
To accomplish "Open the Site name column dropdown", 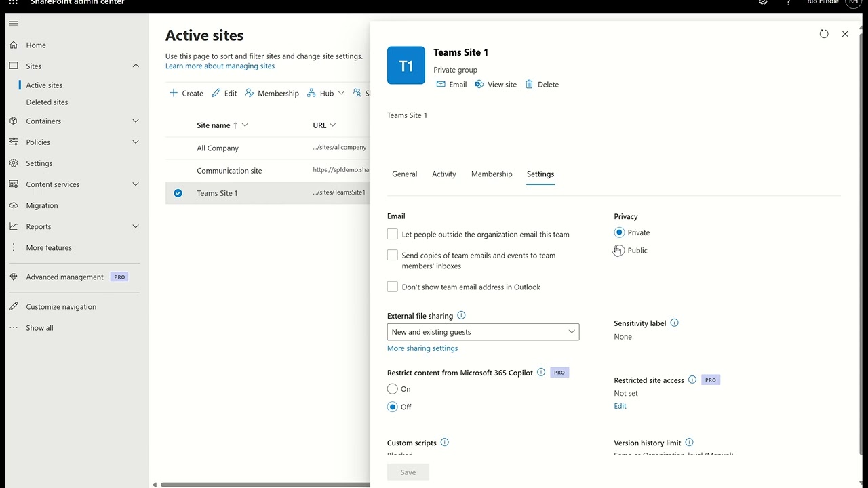I will (x=245, y=125).
